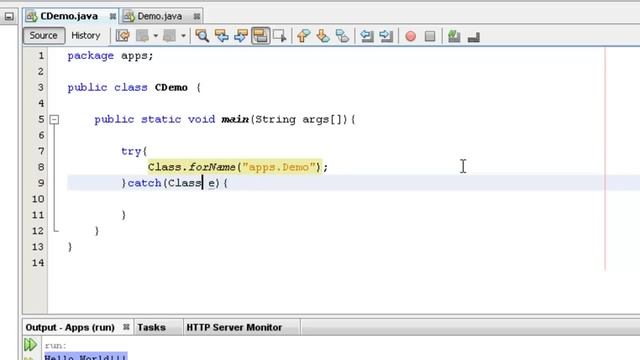Close the Demo.java tab
This screenshot has width=640, height=360.
197,16
